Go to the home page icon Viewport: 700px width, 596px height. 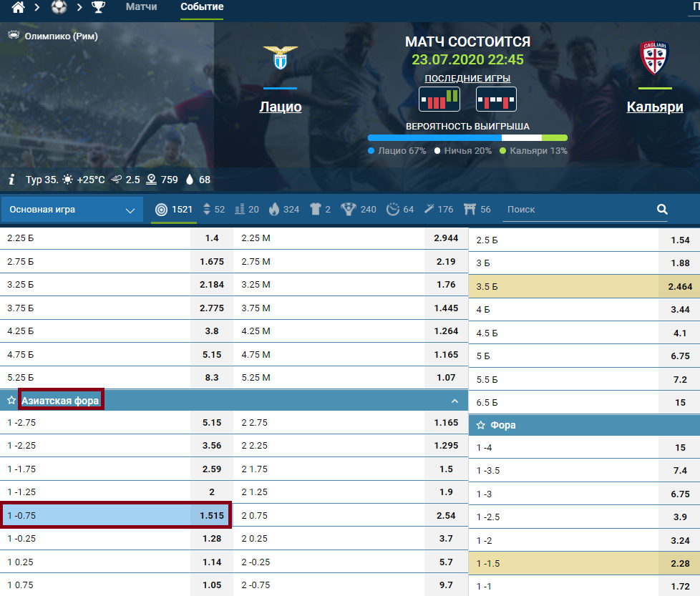19,8
